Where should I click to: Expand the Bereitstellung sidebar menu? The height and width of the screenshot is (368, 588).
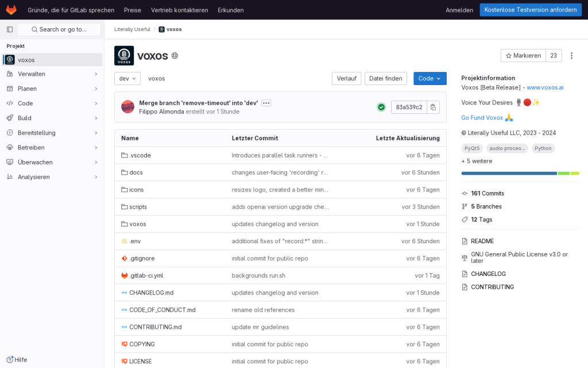(x=52, y=133)
